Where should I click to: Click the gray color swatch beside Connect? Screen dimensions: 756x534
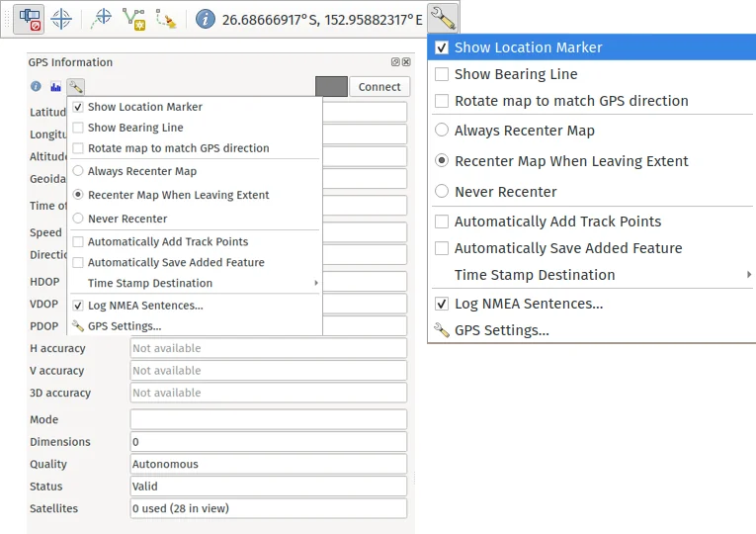click(331, 87)
